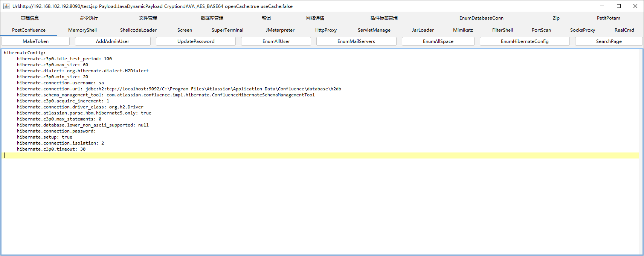Click the hibernate.connection.password line

click(x=56, y=131)
